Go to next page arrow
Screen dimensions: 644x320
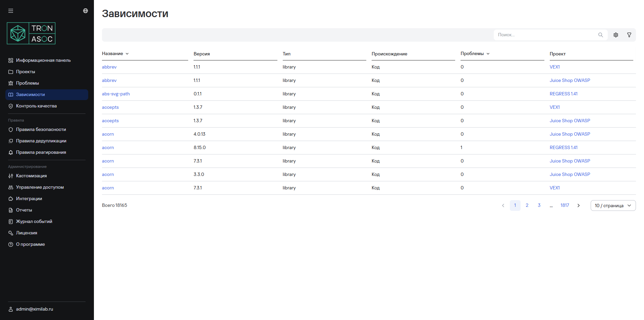579,205
